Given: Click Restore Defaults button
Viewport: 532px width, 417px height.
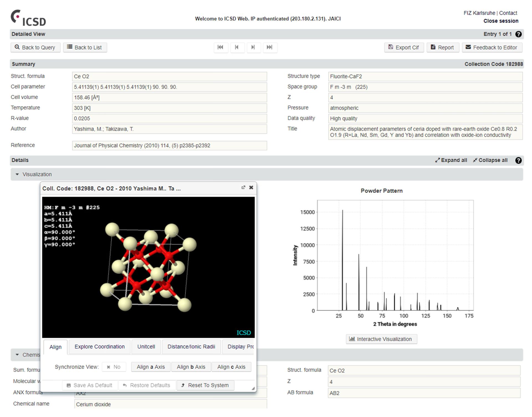Looking at the screenshot, I should coord(147,385).
